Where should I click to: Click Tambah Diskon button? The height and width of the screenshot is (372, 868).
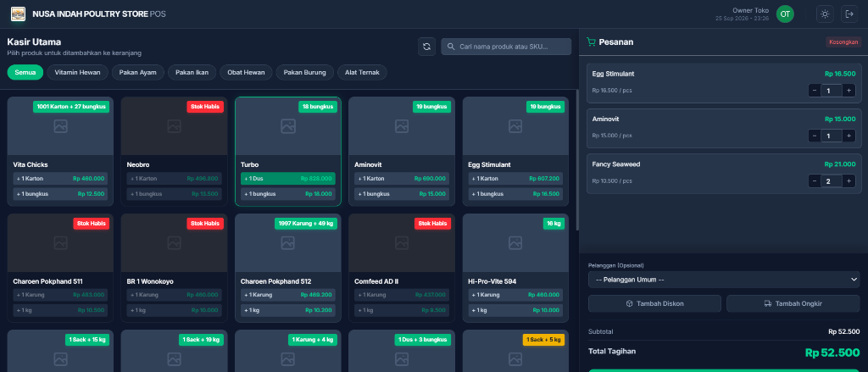[654, 303]
